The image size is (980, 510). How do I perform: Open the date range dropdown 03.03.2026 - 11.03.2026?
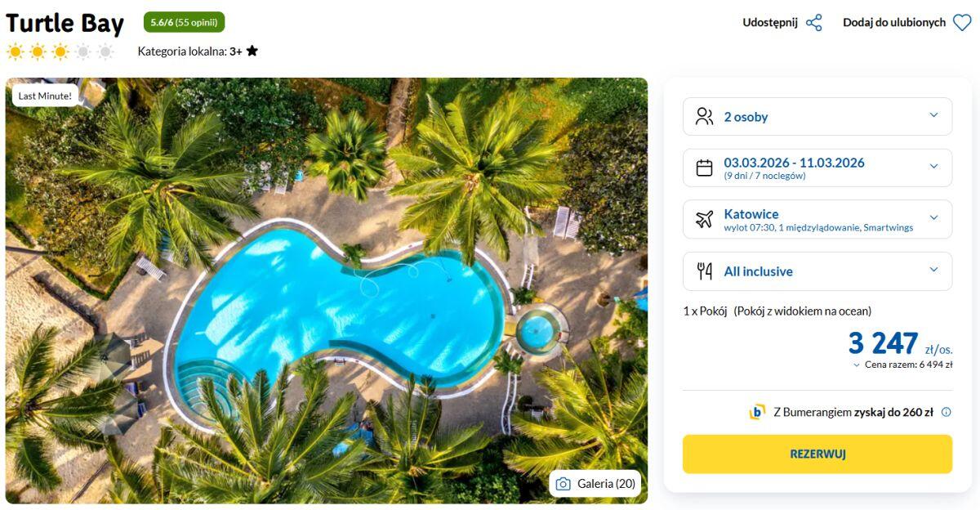pyautogui.click(x=933, y=168)
